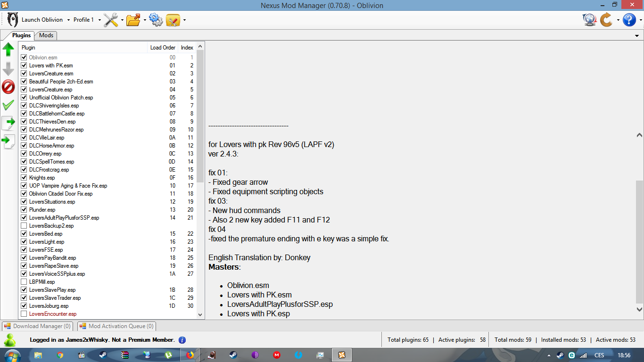Screen dimensions: 644x362
Task: Open the Windows Start button
Action: (12, 355)
